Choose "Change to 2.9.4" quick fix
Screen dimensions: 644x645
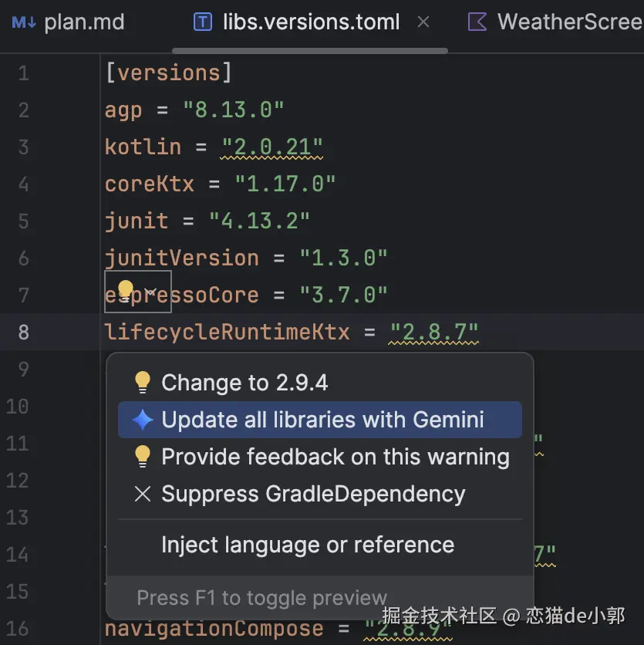tap(245, 383)
